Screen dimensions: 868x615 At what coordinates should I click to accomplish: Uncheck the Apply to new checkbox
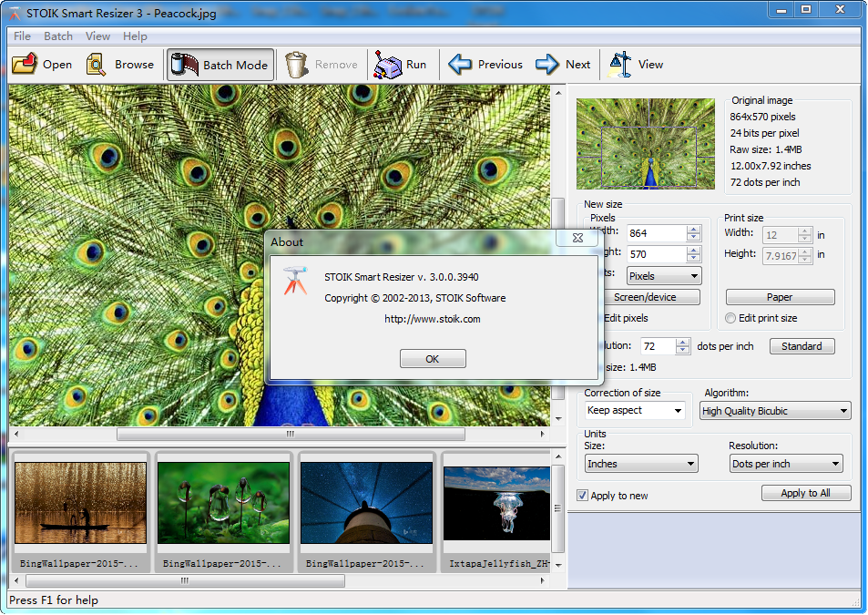point(583,496)
